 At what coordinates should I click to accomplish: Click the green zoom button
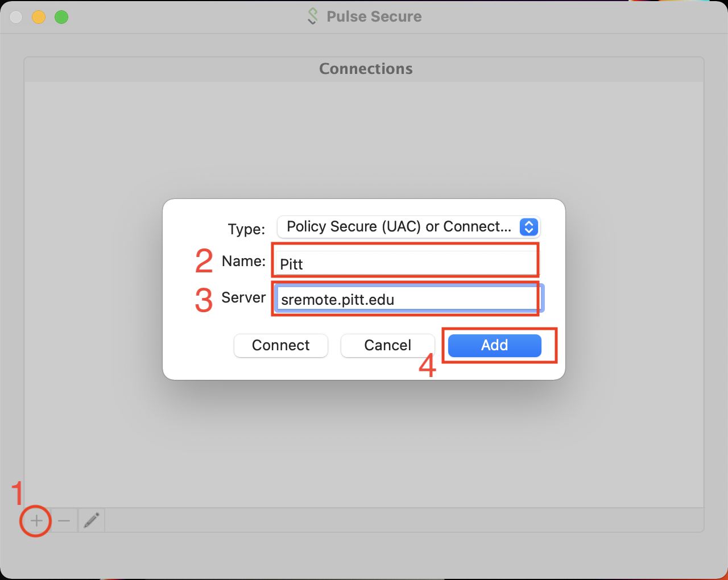point(61,16)
